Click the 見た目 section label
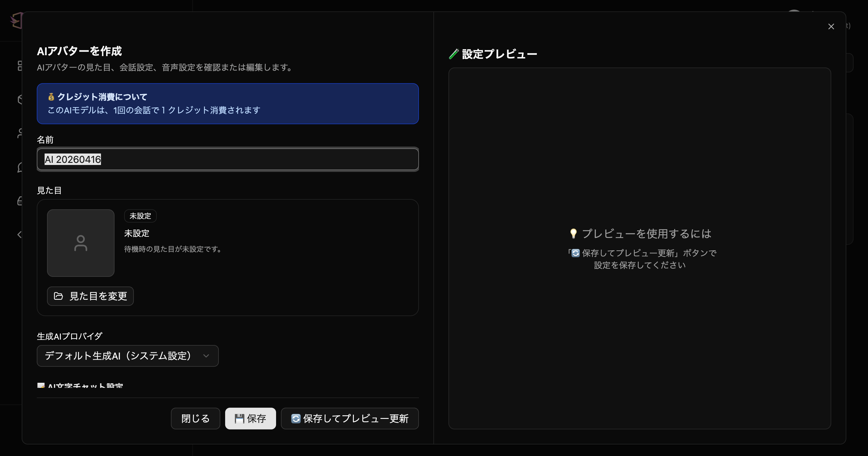Screen dimensions: 868x456 (49, 190)
